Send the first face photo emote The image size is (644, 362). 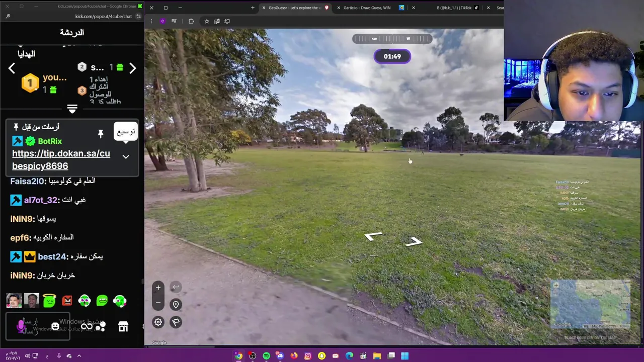(x=14, y=301)
